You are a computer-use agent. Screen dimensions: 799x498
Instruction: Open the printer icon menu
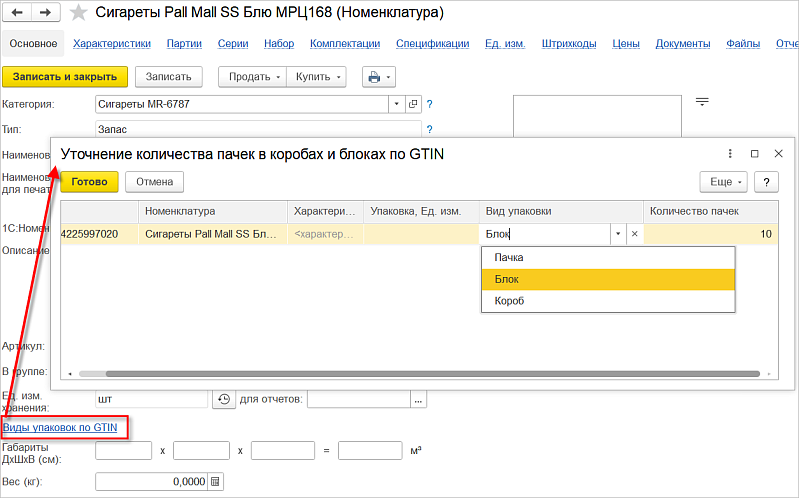379,77
